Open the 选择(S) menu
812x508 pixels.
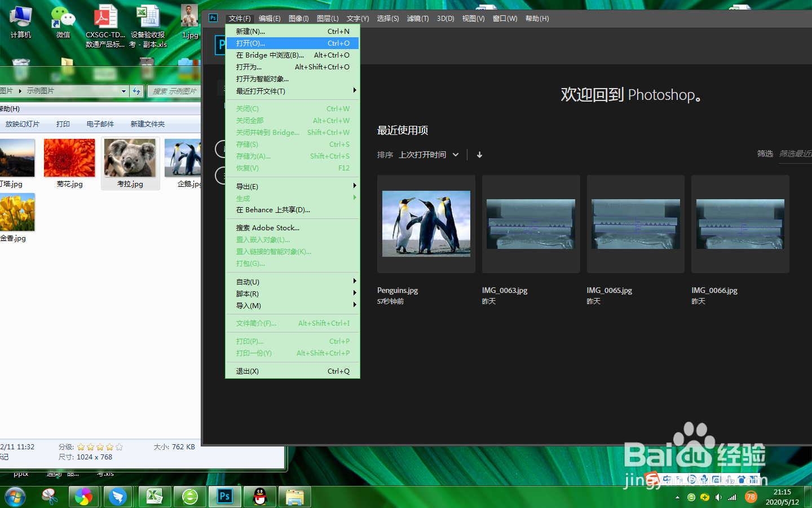(388, 19)
